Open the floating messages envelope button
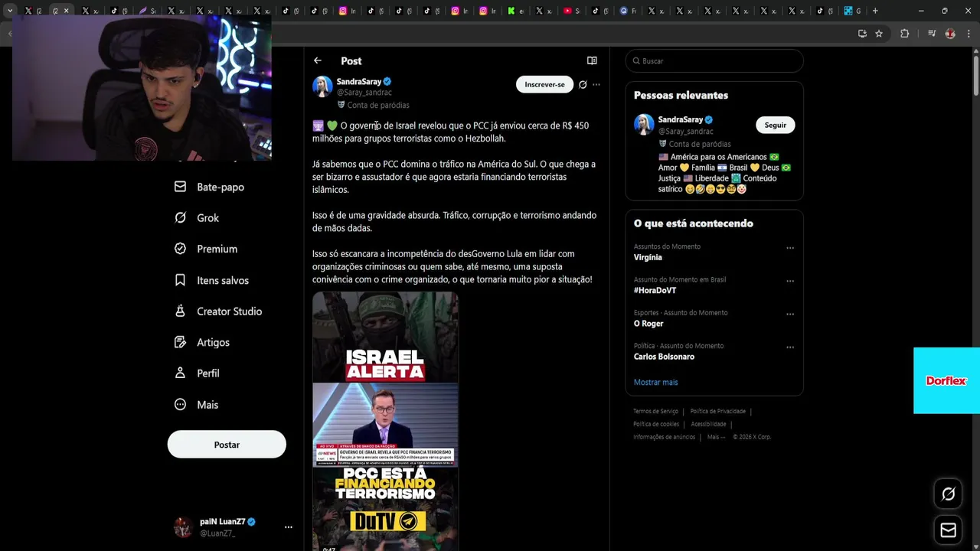Viewport: 980px width, 551px height. coord(948,530)
